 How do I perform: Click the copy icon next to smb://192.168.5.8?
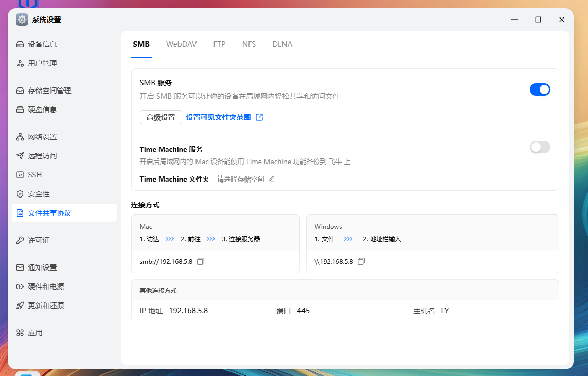click(x=201, y=261)
